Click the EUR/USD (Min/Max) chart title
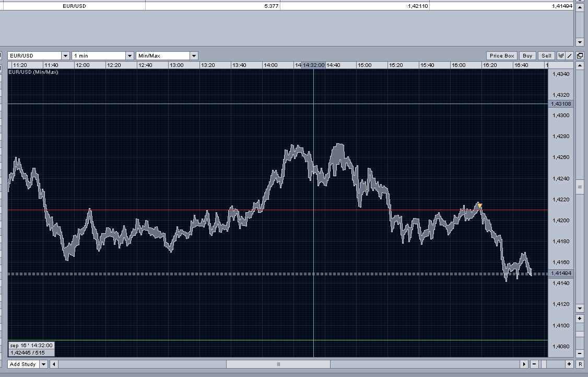The width and height of the screenshot is (588, 377). pos(33,72)
